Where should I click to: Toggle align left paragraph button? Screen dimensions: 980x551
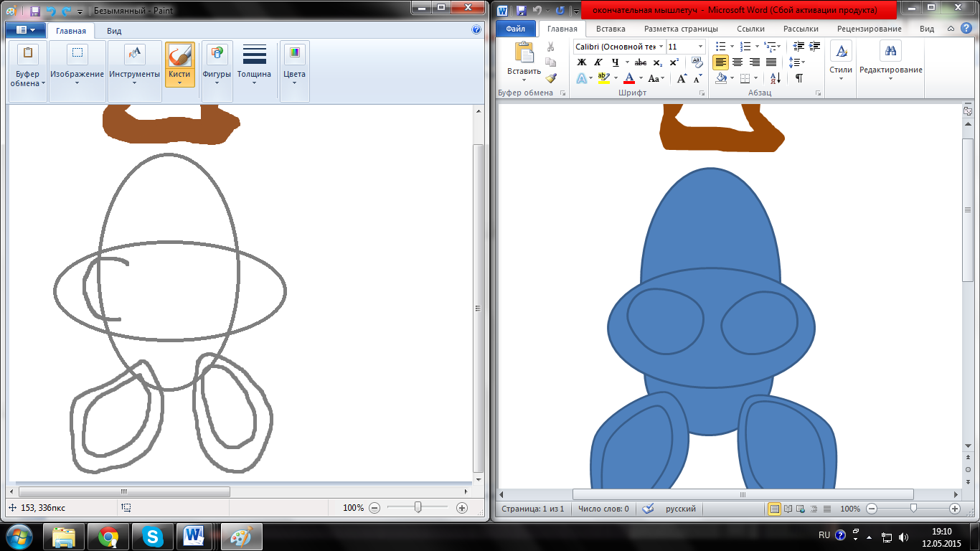coord(721,62)
